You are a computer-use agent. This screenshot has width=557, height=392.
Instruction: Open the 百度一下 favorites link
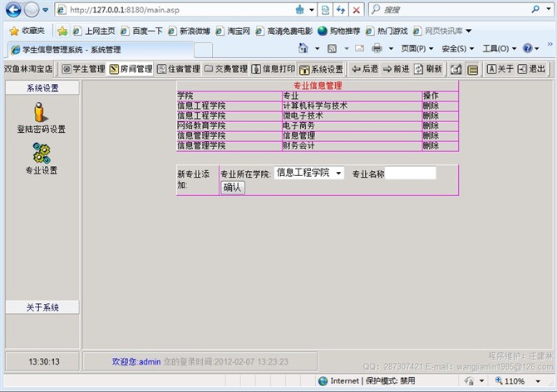tap(141, 31)
